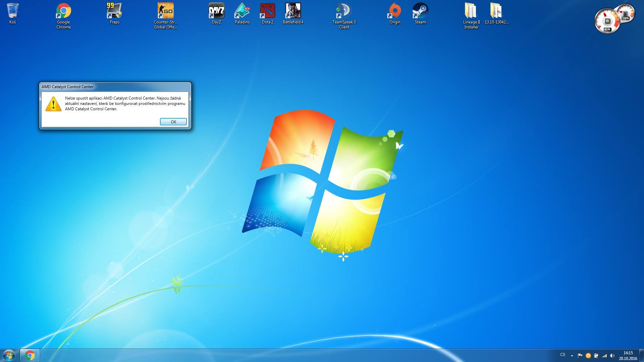644x362 pixels.
Task: Select the 13.10-13042 zipped folder
Action: coord(497,14)
